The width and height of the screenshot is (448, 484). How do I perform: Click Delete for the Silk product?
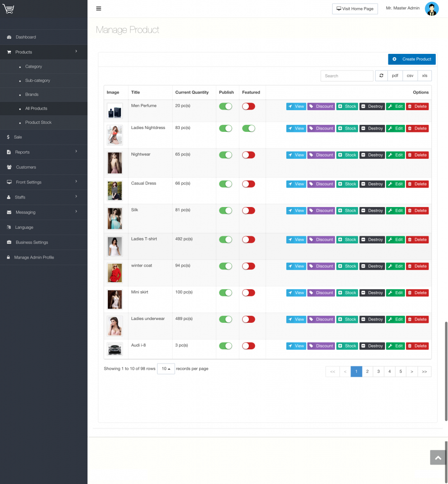[x=417, y=210]
